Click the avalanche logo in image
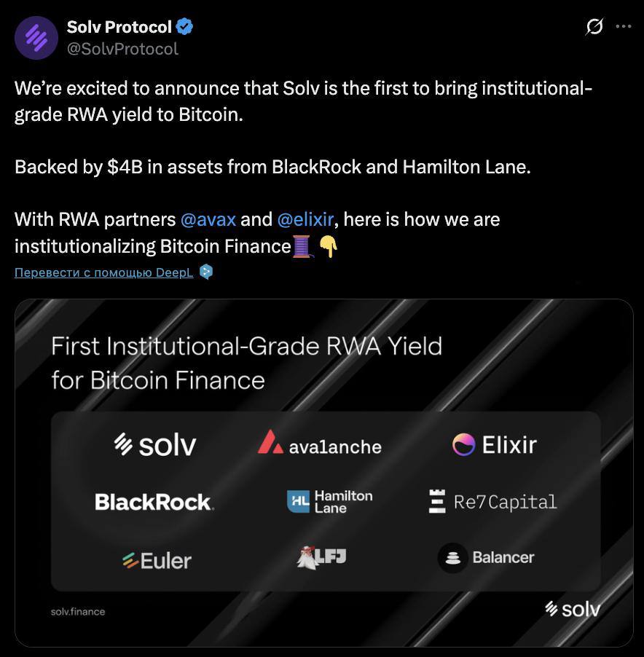This screenshot has height=657, width=644. coord(320,443)
